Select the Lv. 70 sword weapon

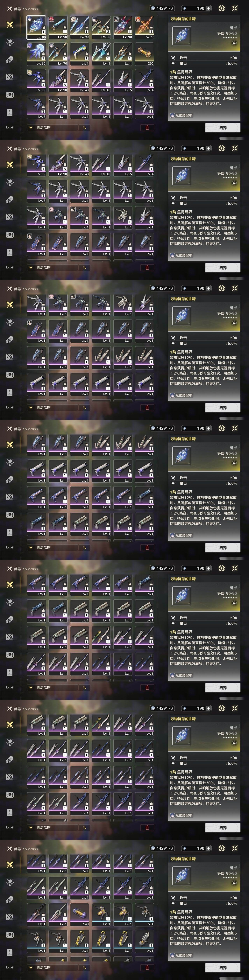pos(58,54)
